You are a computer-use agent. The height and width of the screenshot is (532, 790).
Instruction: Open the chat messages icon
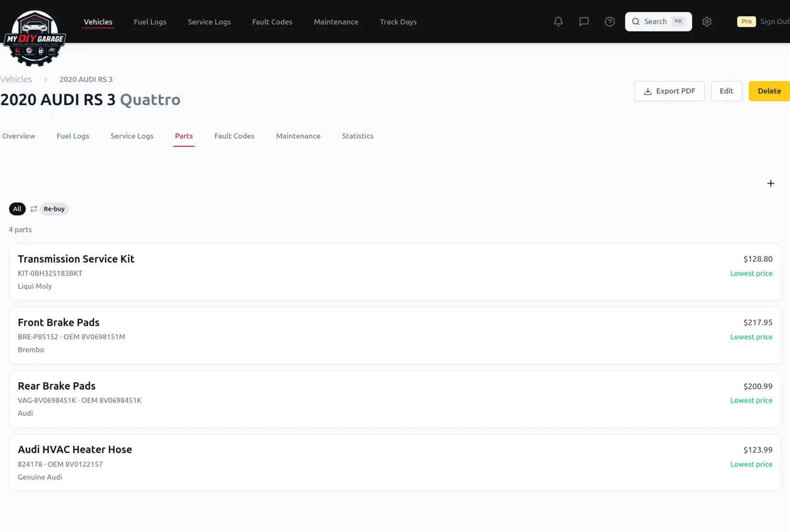pyautogui.click(x=584, y=22)
